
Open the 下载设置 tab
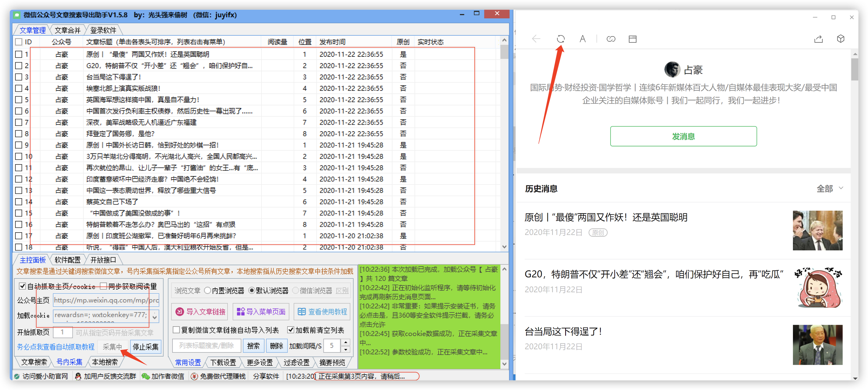pos(223,362)
